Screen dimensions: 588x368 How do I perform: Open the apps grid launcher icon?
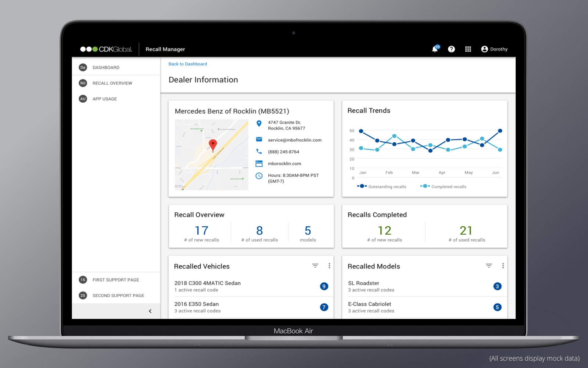tap(468, 49)
